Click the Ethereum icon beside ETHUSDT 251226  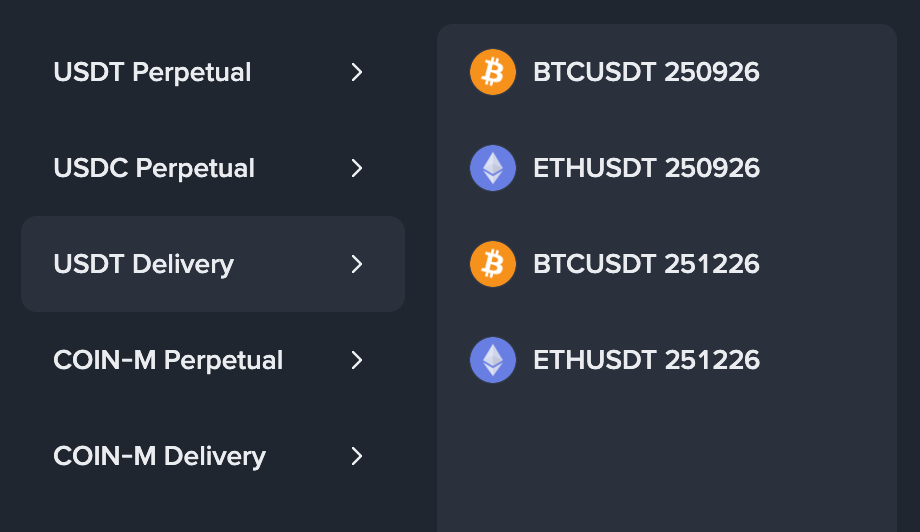pos(493,360)
